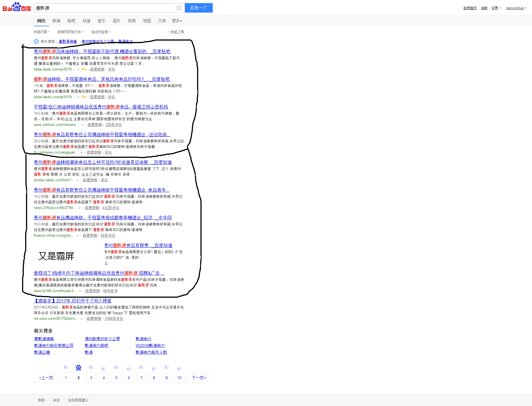Open result 善黔源油辣椒调味食品怎么样可信吗 百度知道
This screenshot has height=406, width=532.
(103, 162)
